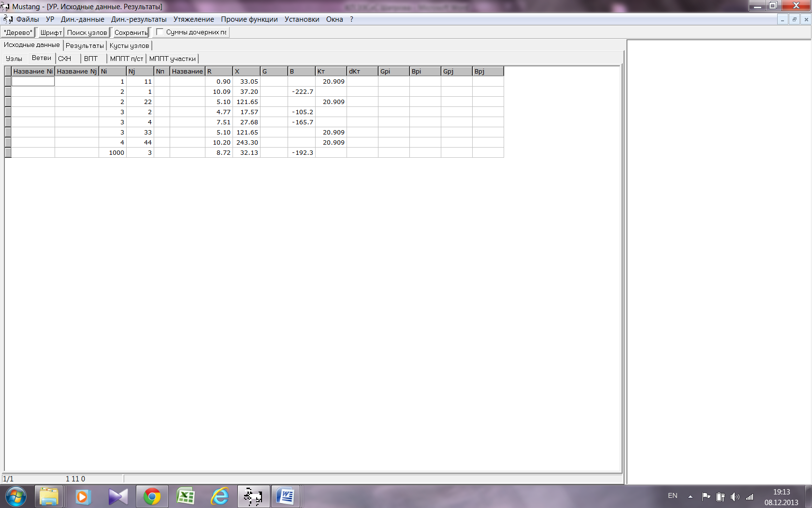Click the volume speaker tray icon
The width and height of the screenshot is (812, 508).
pyautogui.click(x=735, y=496)
